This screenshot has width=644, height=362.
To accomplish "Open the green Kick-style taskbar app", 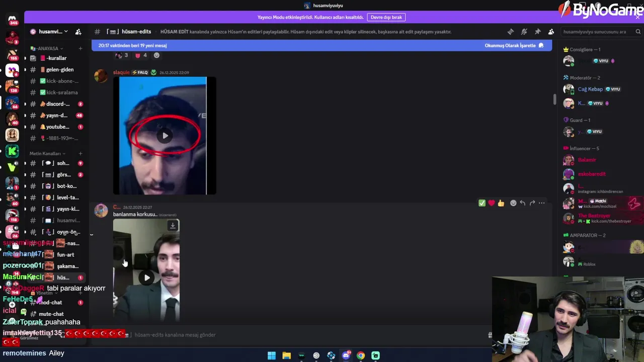I will point(375,355).
